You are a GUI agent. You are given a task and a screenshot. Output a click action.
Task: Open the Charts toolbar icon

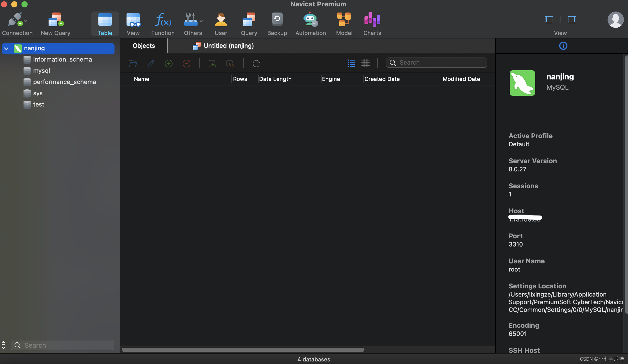pyautogui.click(x=372, y=24)
